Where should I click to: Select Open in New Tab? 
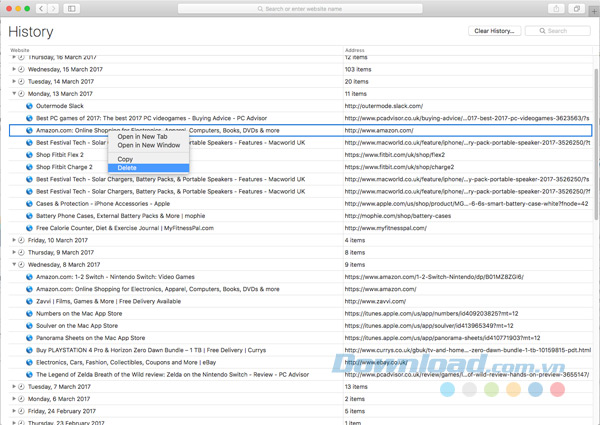[144, 137]
